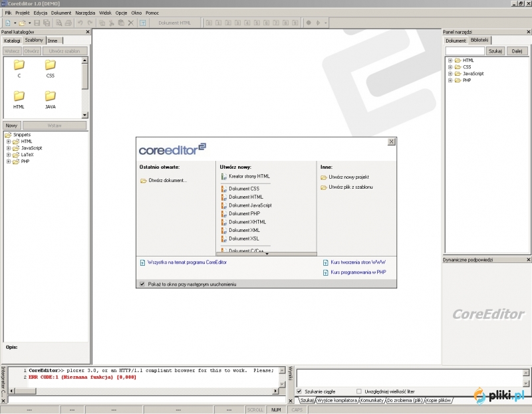
Task: Click the Open file folder toolbar icon
Action: [x=23, y=23]
